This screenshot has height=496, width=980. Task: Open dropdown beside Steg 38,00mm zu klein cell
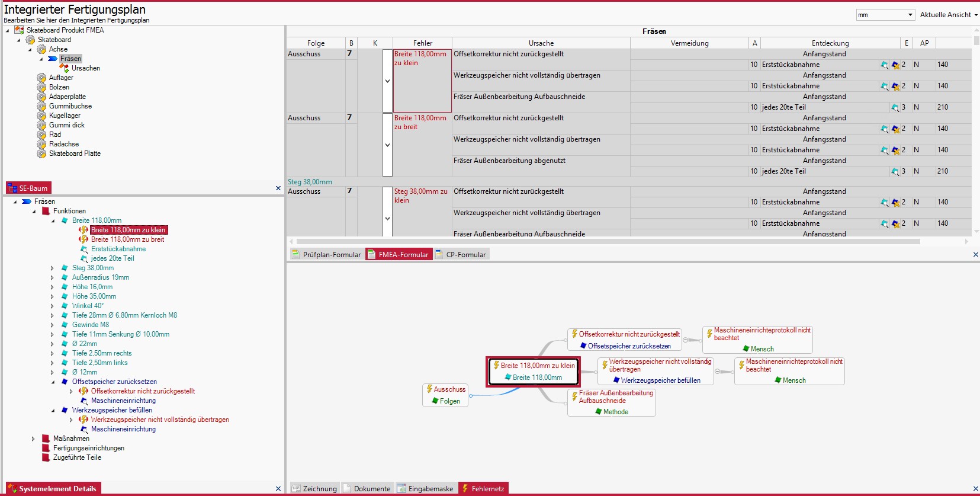click(387, 219)
